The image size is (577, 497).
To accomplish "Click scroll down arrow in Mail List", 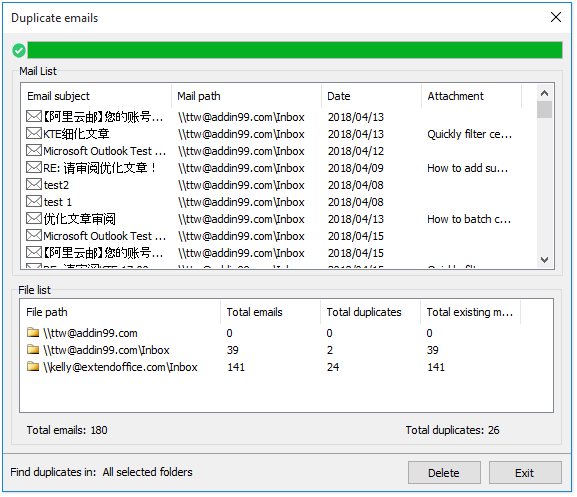I will pos(545,260).
